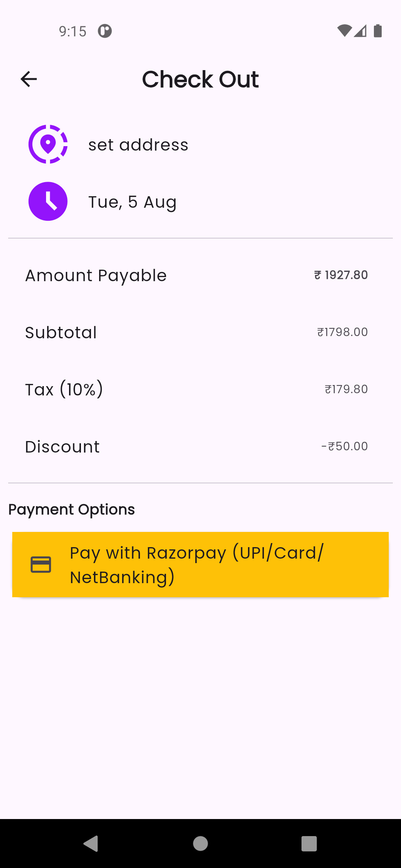Click the Check Out page title
This screenshot has width=401, height=868.
(x=200, y=79)
